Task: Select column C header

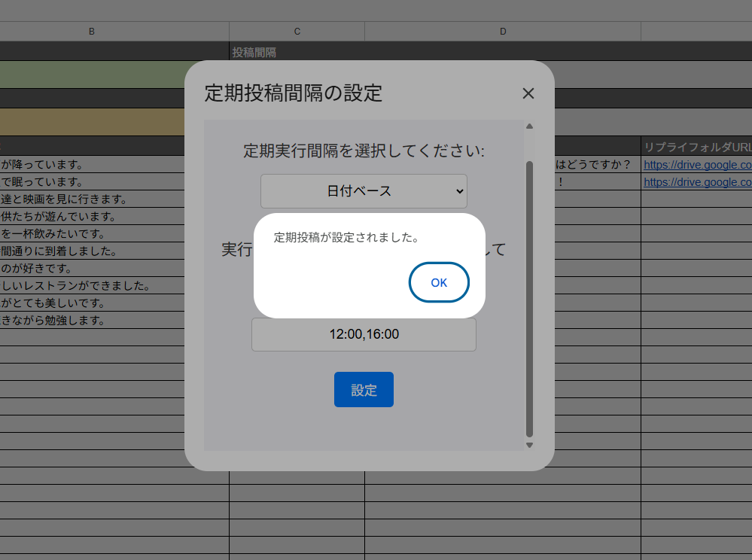Action: [297, 31]
